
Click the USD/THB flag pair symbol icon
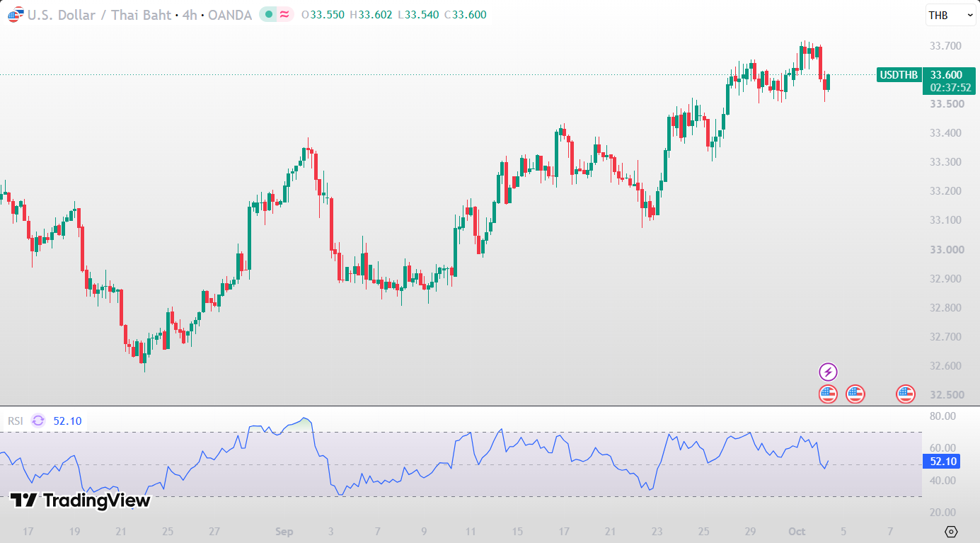(x=15, y=15)
